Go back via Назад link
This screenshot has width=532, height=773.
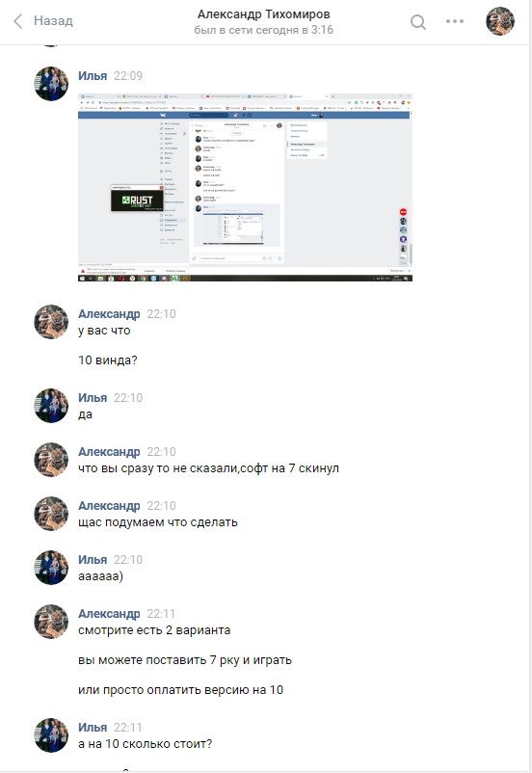click(53, 20)
